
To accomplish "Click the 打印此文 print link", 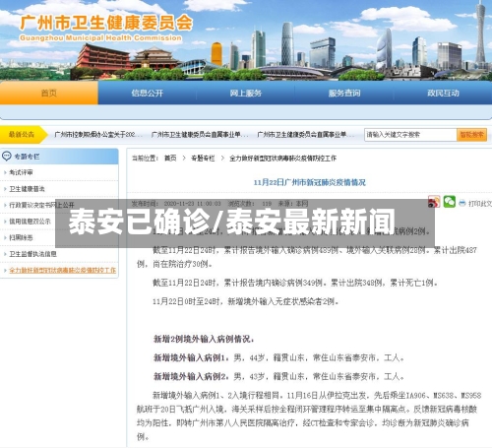I will click(480, 204).
